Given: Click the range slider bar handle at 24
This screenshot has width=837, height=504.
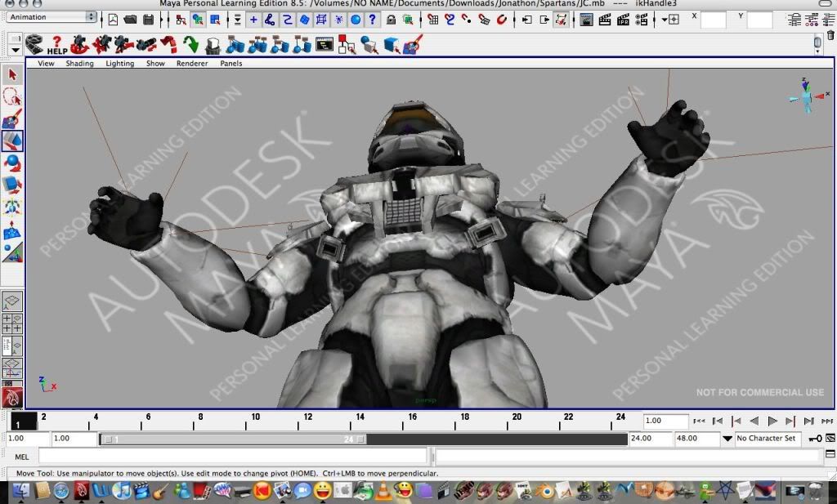Looking at the screenshot, I should pyautogui.click(x=360, y=439).
